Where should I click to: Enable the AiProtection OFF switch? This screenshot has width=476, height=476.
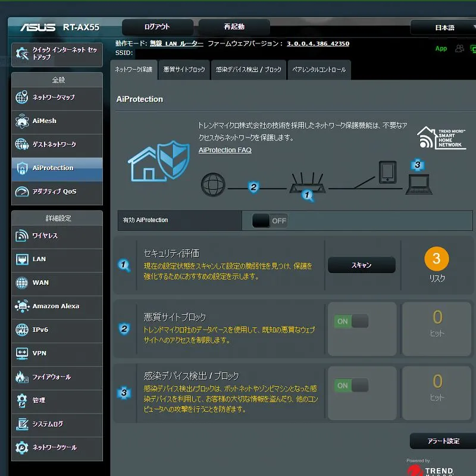pyautogui.click(x=270, y=221)
